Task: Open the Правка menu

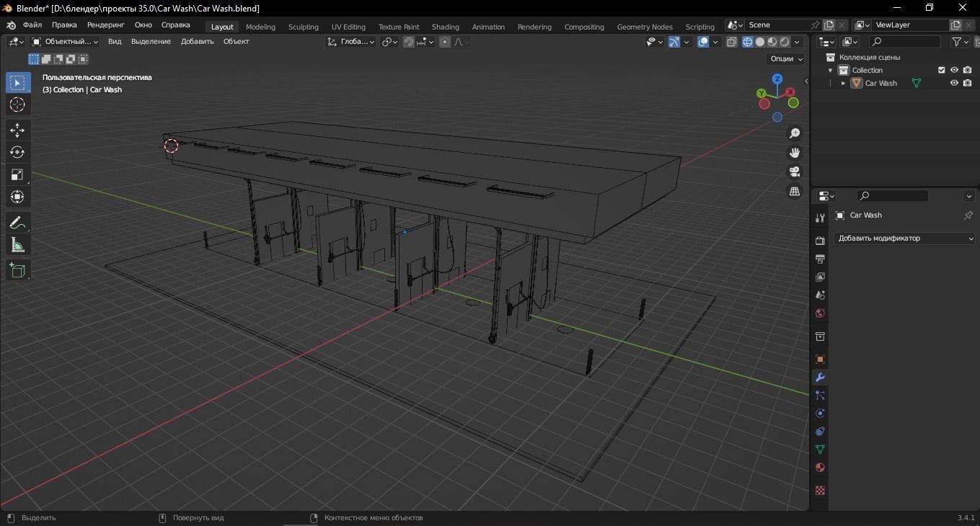Action: click(64, 25)
